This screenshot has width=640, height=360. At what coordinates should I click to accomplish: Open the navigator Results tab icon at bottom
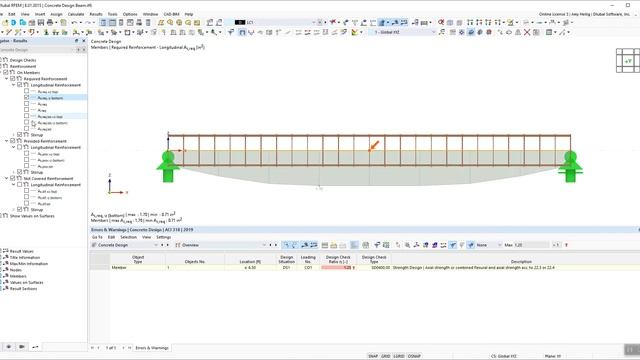click(x=35, y=347)
